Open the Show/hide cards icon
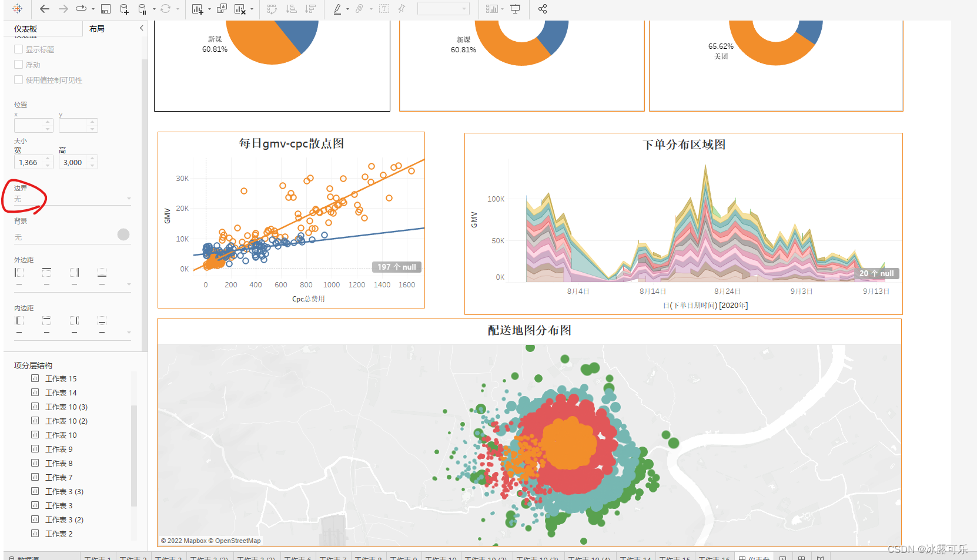The height and width of the screenshot is (560, 977). 491,9
